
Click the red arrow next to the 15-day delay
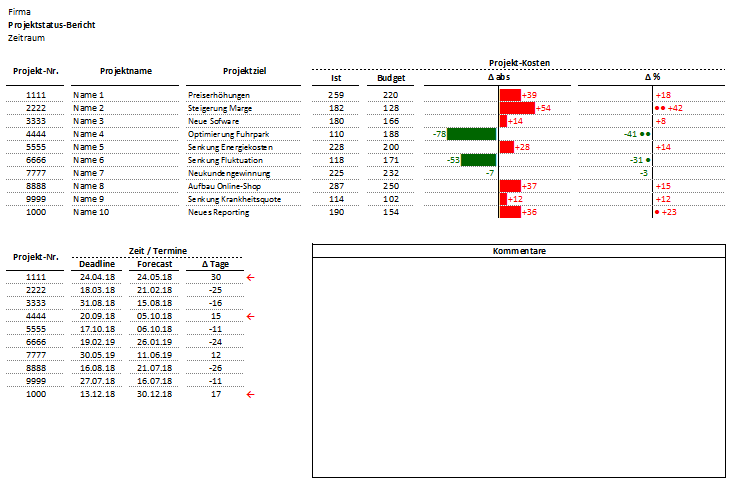coord(251,316)
